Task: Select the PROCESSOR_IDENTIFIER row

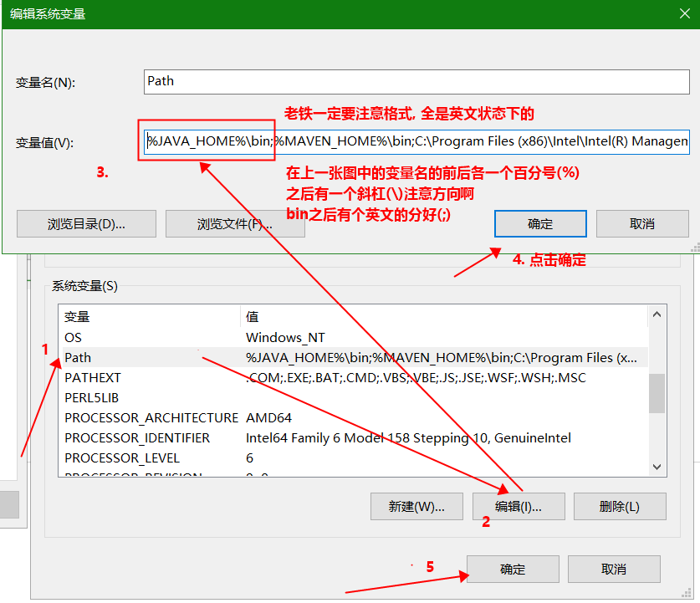Action: tap(353, 438)
